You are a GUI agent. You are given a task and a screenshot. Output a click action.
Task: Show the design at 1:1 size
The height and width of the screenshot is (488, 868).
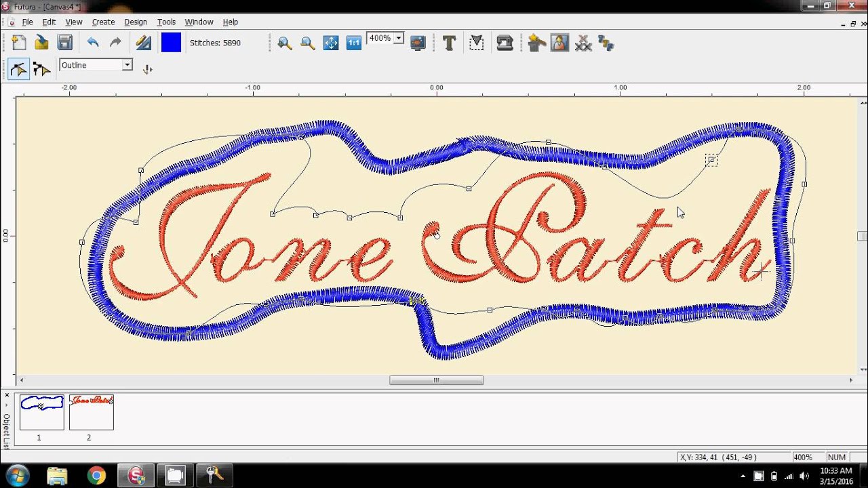(354, 43)
